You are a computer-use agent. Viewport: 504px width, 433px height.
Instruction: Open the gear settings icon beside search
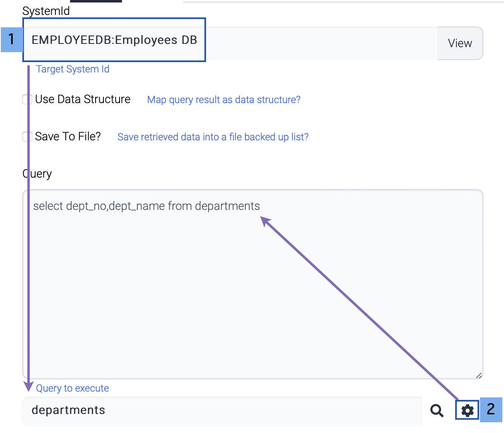tap(467, 410)
